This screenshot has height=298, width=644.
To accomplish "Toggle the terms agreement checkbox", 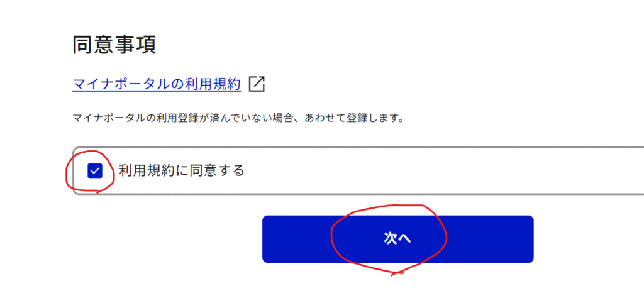I will (x=95, y=171).
